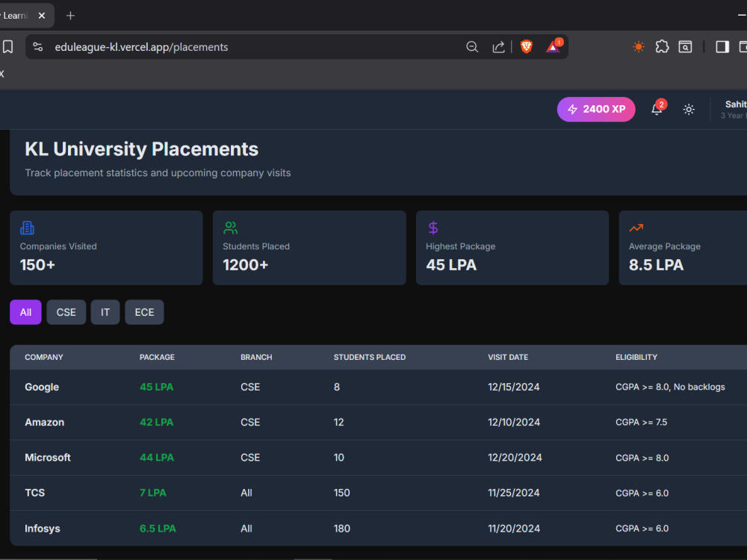Click the orange sun extension icon

pos(639,46)
